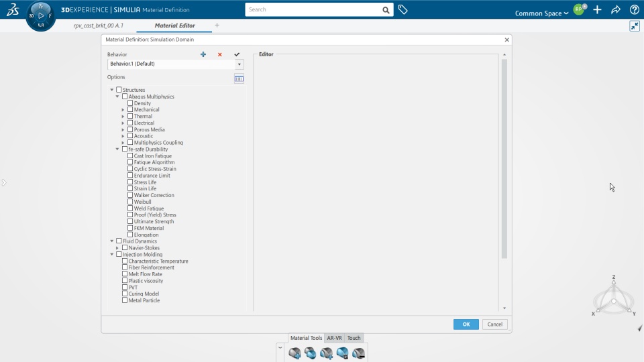Click the Cancel button
The height and width of the screenshot is (362, 644).
click(495, 324)
